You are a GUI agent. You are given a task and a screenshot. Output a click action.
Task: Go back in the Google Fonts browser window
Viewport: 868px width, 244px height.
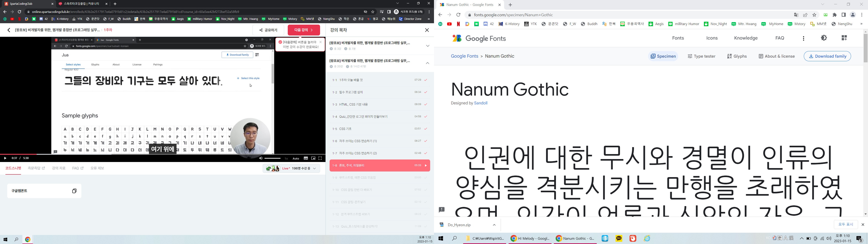click(x=440, y=15)
